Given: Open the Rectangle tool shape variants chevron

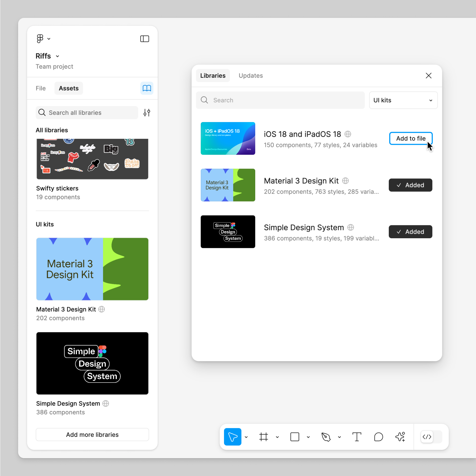Looking at the screenshot, I should click(x=308, y=437).
